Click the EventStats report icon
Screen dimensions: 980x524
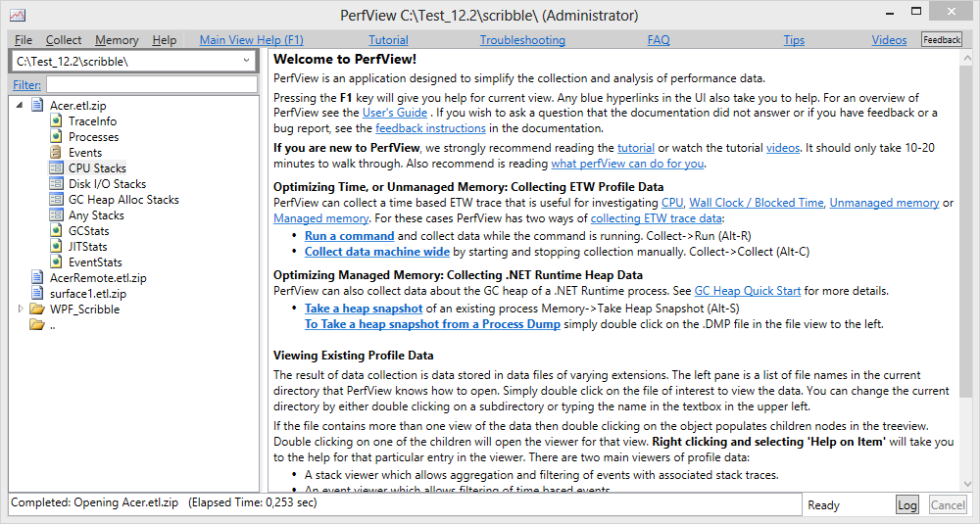(x=56, y=262)
